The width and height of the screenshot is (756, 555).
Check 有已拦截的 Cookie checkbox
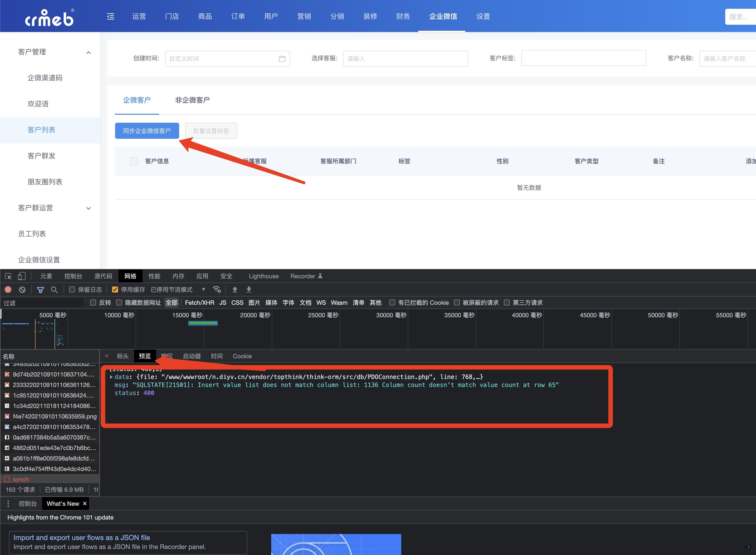tap(392, 303)
